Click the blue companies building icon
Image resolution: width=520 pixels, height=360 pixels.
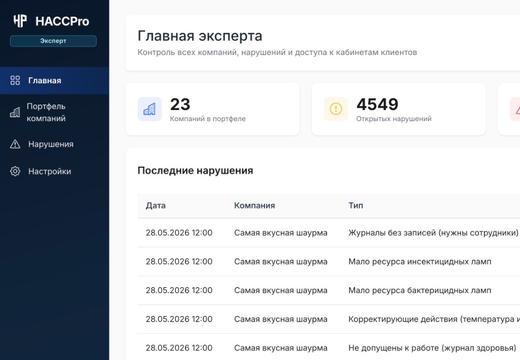pos(150,109)
